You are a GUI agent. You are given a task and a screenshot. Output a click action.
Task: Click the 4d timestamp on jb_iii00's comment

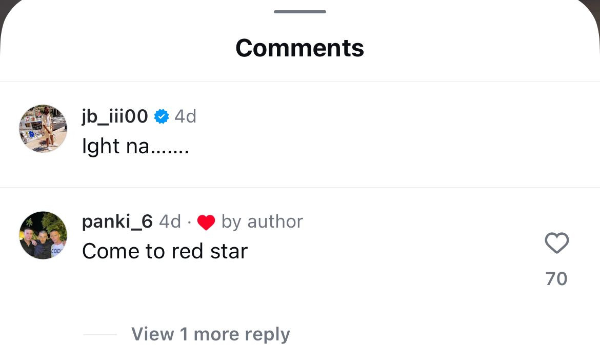tap(185, 117)
